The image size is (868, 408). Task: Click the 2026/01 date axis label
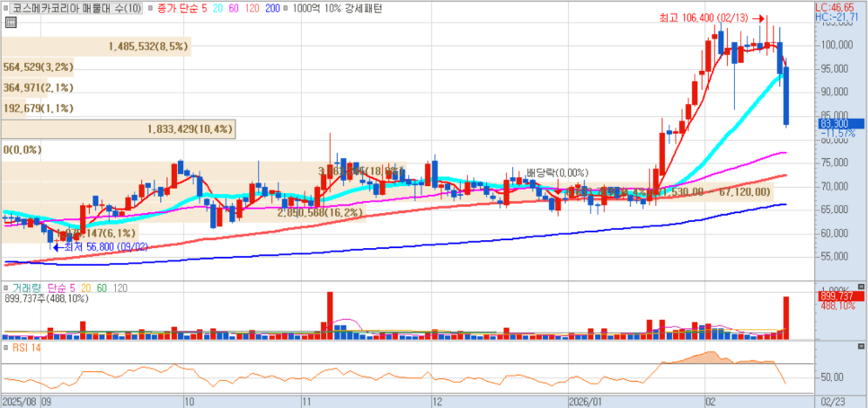[x=587, y=402]
